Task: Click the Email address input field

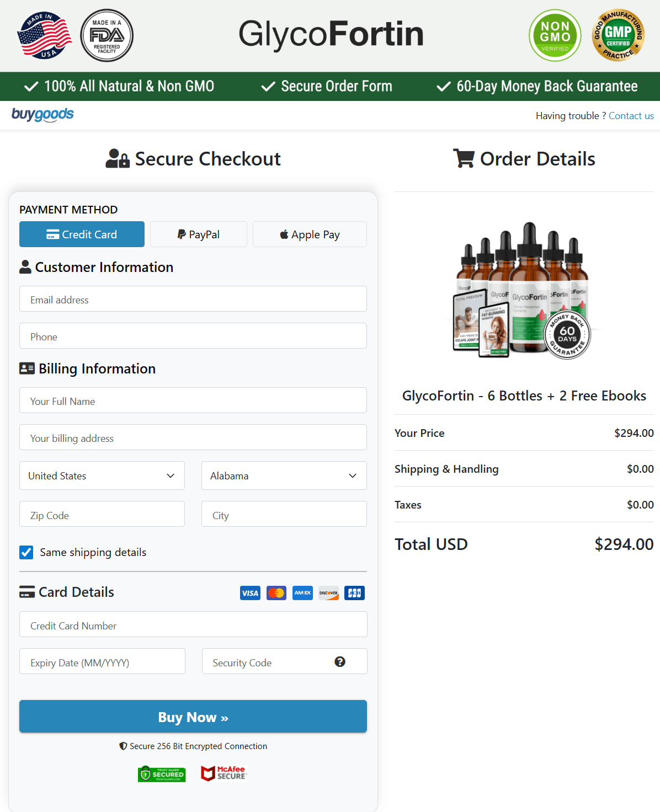Action: pos(193,299)
